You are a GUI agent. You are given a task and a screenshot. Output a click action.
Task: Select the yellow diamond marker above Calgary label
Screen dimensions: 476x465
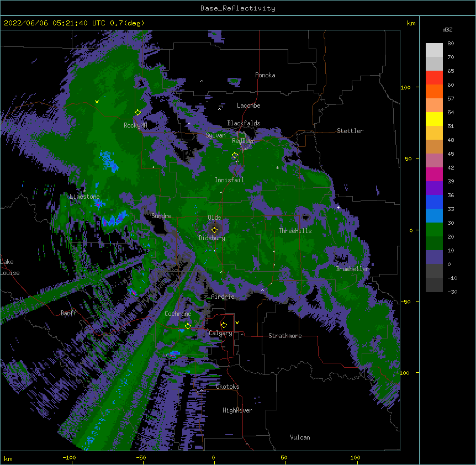tap(224, 325)
